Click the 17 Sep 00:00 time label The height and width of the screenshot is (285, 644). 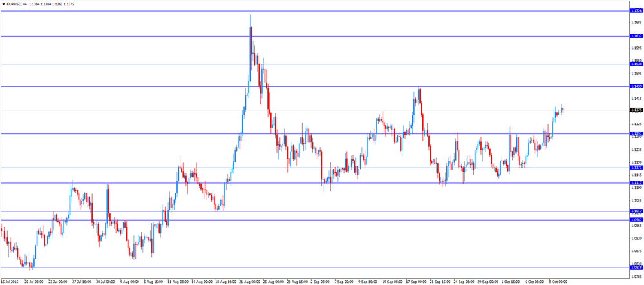click(x=418, y=282)
